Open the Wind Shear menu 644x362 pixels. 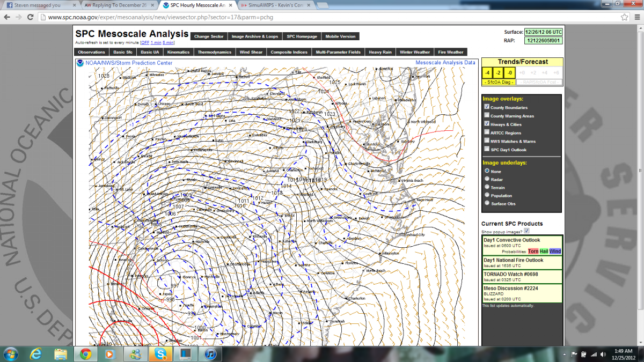click(251, 52)
